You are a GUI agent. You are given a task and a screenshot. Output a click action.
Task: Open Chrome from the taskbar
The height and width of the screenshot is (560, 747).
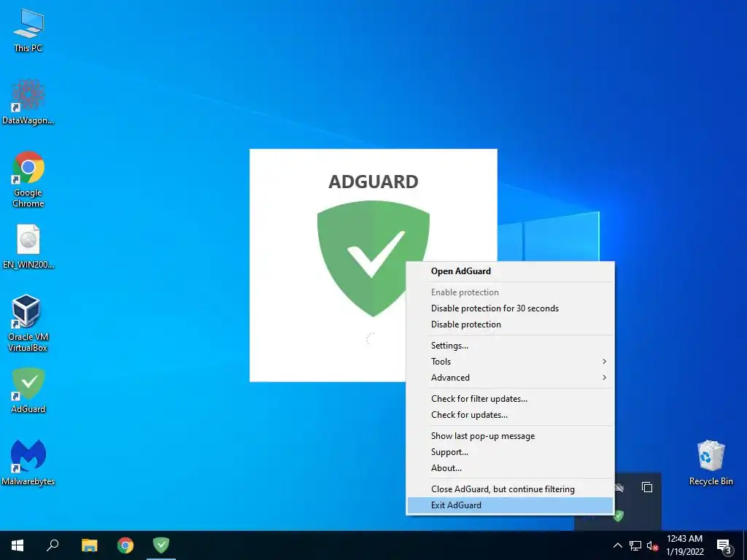(125, 545)
